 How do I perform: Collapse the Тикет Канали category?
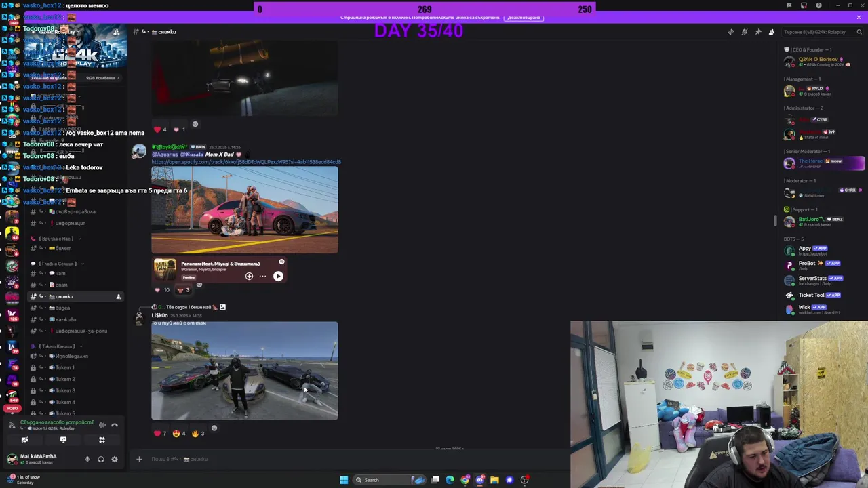56,346
